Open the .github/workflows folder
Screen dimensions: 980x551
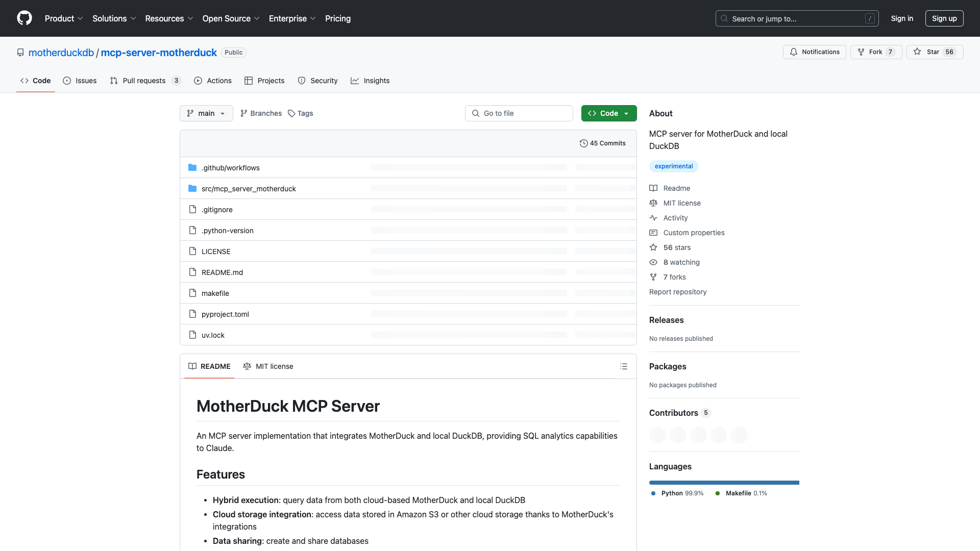tap(230, 167)
